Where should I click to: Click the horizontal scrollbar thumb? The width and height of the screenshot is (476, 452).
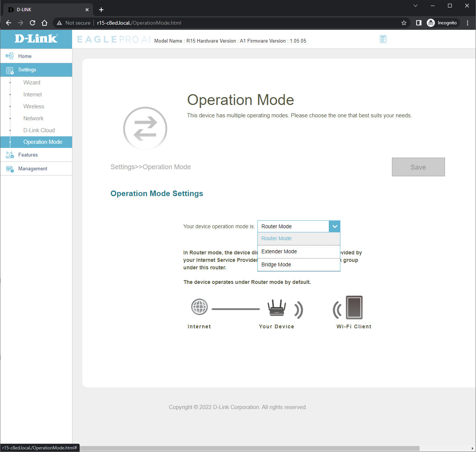pyautogui.click(x=250, y=448)
